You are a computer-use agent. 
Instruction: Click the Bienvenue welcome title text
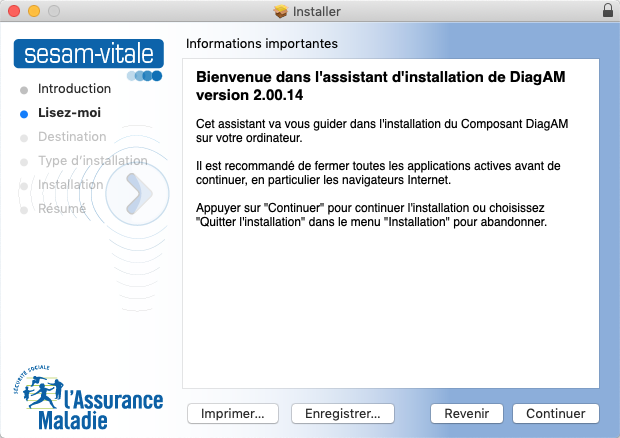[x=380, y=86]
